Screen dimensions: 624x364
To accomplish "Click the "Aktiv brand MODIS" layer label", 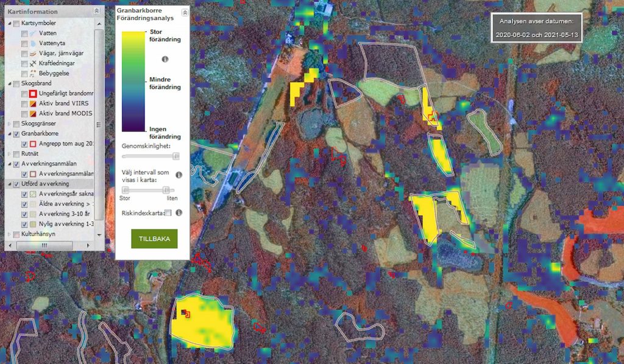I will click(x=66, y=113).
